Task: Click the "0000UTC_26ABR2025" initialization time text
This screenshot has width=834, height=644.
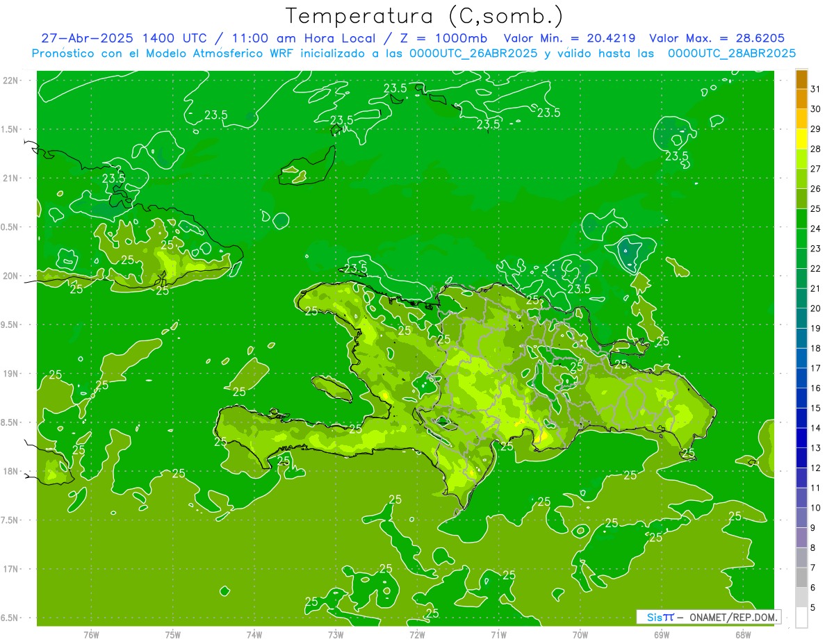Action: pyautogui.click(x=473, y=53)
